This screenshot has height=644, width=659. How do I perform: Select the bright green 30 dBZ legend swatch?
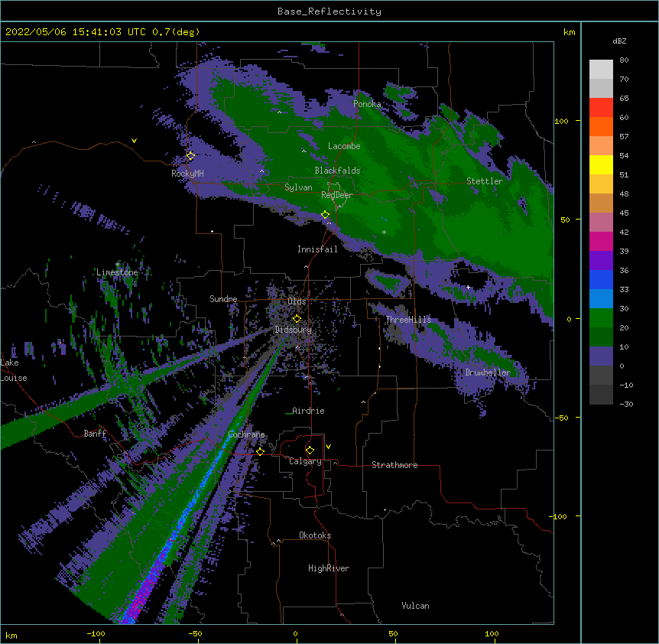[601, 318]
